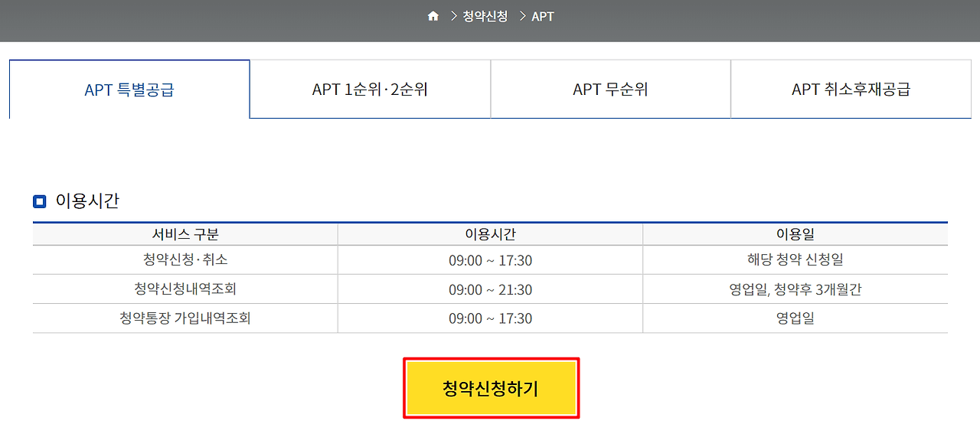Click the 이용일 column header

coord(795,235)
